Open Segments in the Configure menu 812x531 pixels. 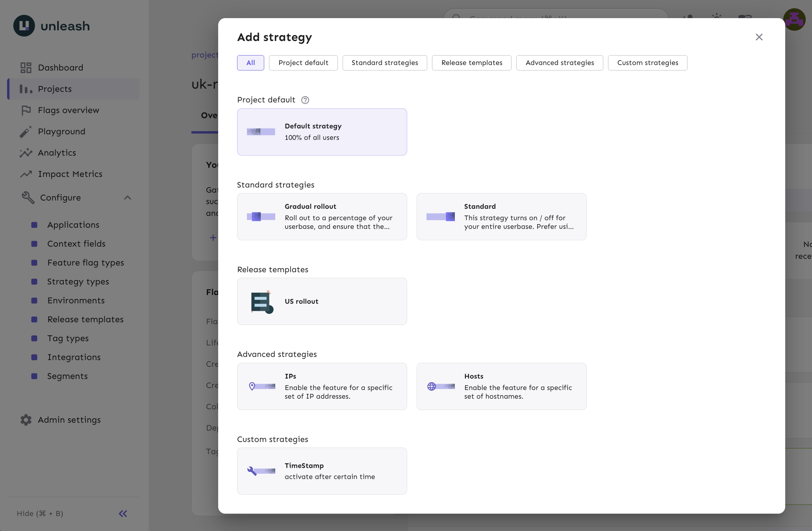pos(67,376)
